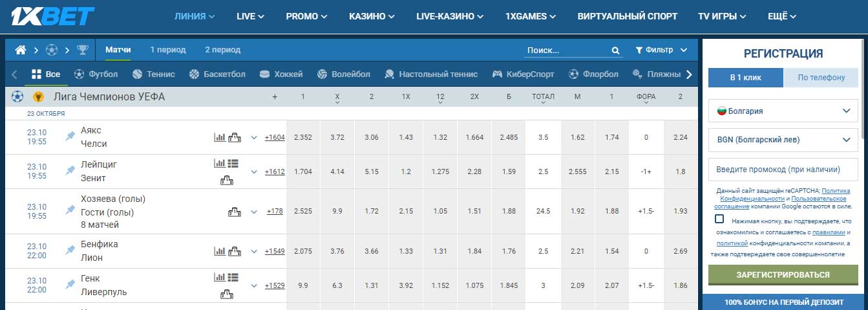The height and width of the screenshot is (310, 868).
Task: Open the ЕЩЁ menu
Action: [781, 16]
